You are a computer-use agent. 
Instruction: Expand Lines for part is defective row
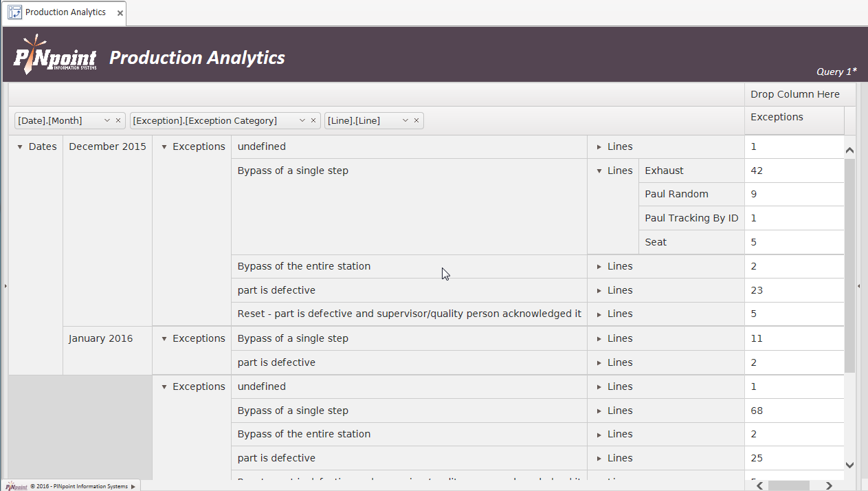click(599, 290)
